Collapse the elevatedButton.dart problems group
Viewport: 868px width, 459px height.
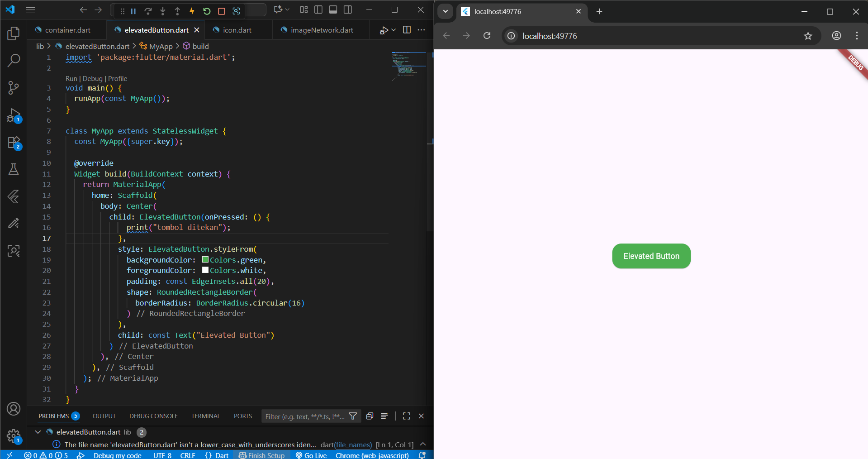pyautogui.click(x=38, y=432)
